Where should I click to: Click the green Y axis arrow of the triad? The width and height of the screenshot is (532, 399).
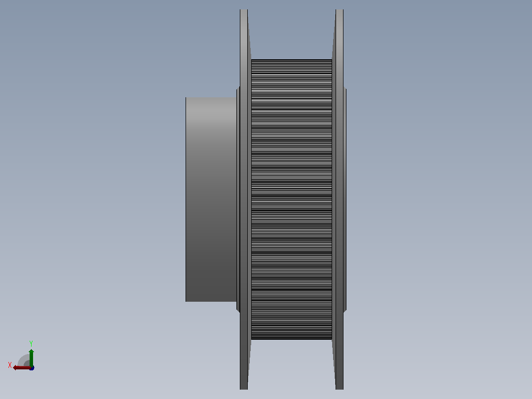pyautogui.click(x=31, y=357)
